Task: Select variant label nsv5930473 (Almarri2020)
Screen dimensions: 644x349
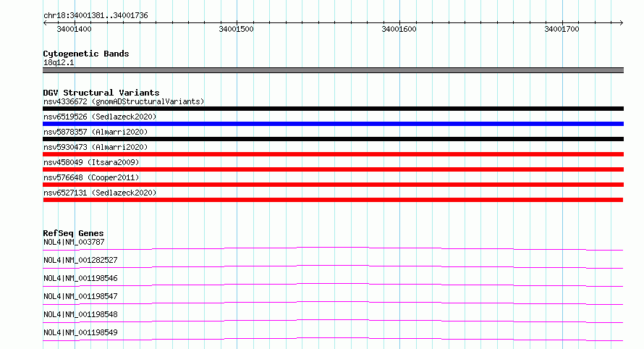Action: (96, 147)
